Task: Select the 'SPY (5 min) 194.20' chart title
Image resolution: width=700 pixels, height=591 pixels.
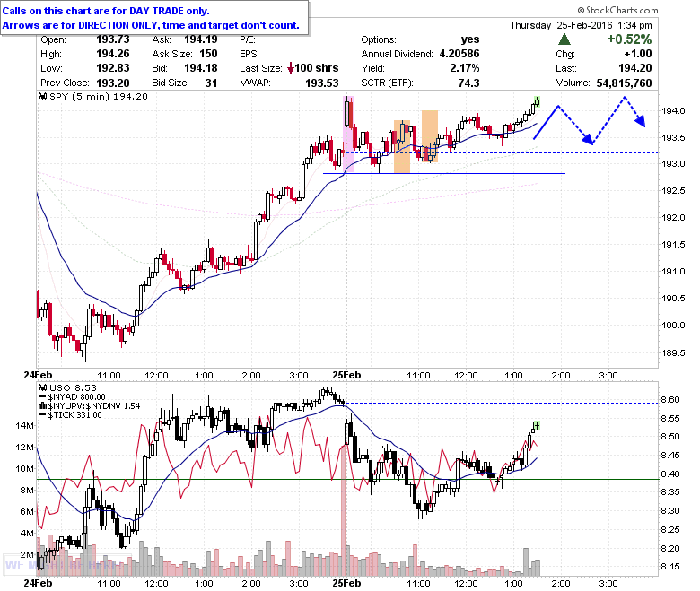Action: [x=98, y=96]
